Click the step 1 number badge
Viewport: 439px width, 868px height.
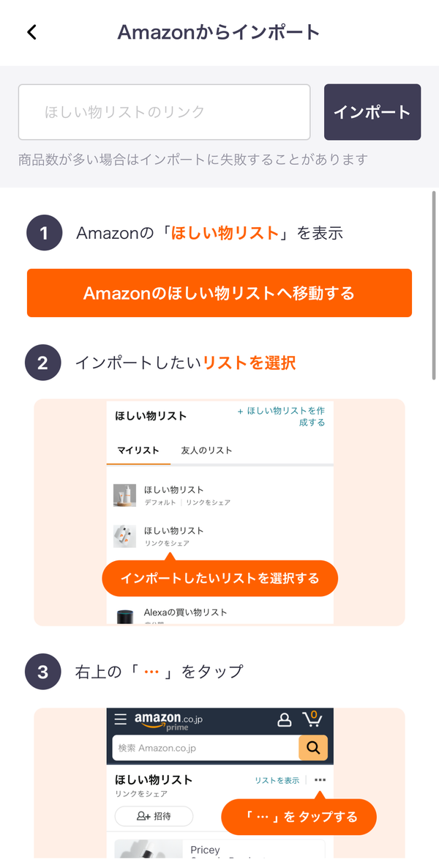pos(44,233)
